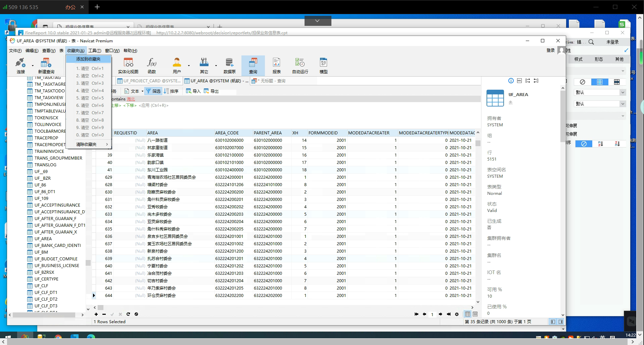Click the 自动运行 automation icon
The height and width of the screenshot is (345, 644).
300,66
